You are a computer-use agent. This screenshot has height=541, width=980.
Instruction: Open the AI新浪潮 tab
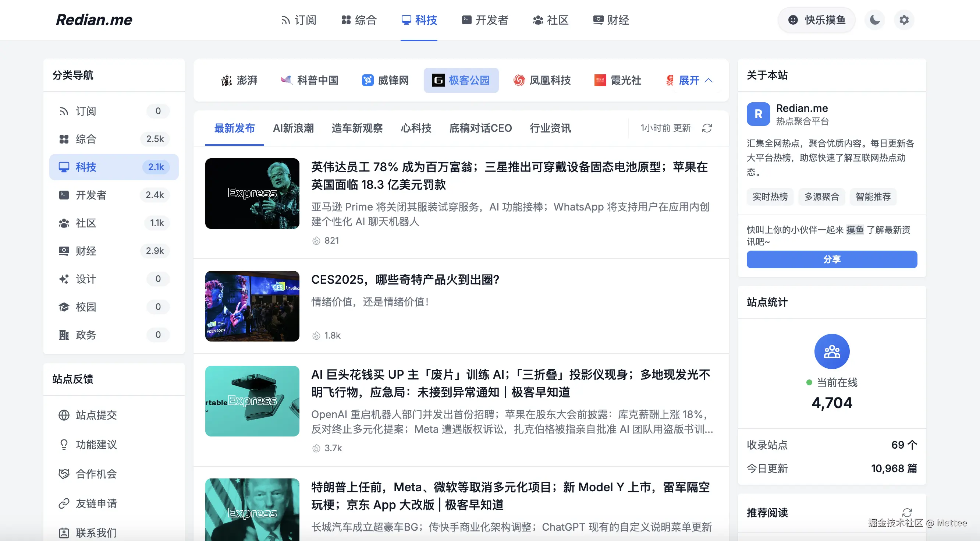(293, 128)
